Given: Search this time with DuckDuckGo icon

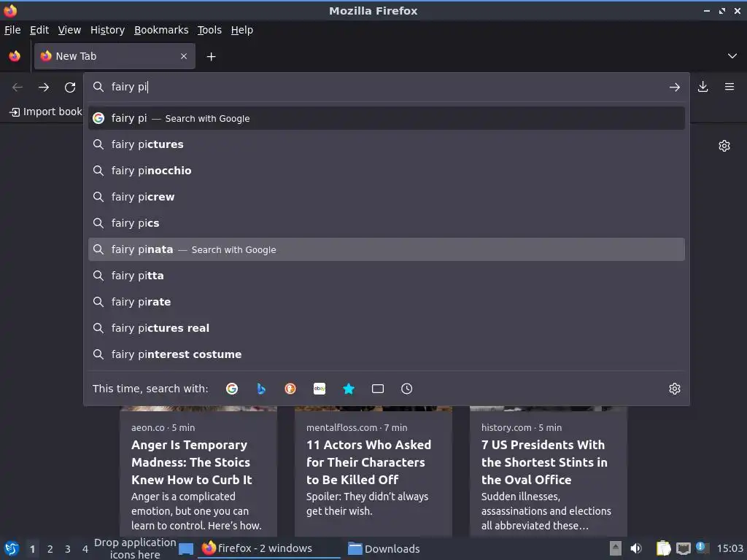Looking at the screenshot, I should tap(290, 389).
